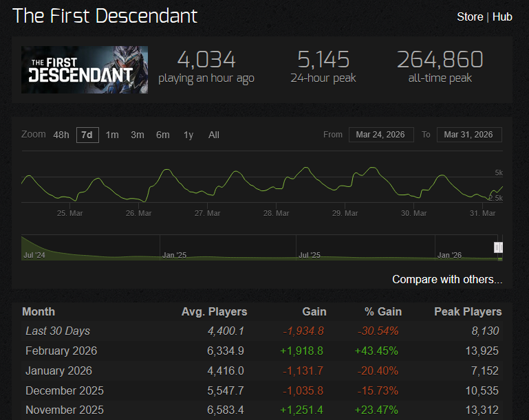Viewport: 529px width, 420px height.
Task: Click the +1,251.4 gain value
Action: (301, 410)
